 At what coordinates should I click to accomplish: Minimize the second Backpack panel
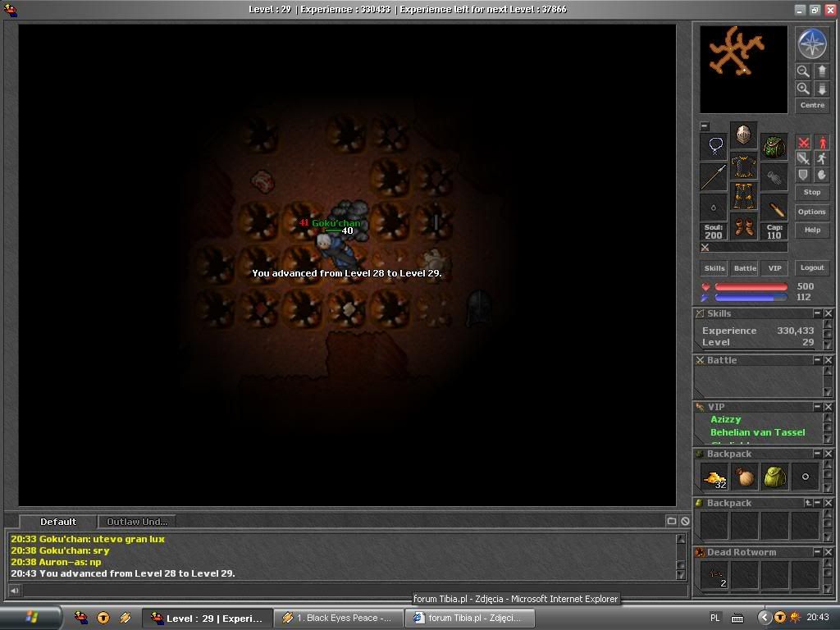(817, 503)
